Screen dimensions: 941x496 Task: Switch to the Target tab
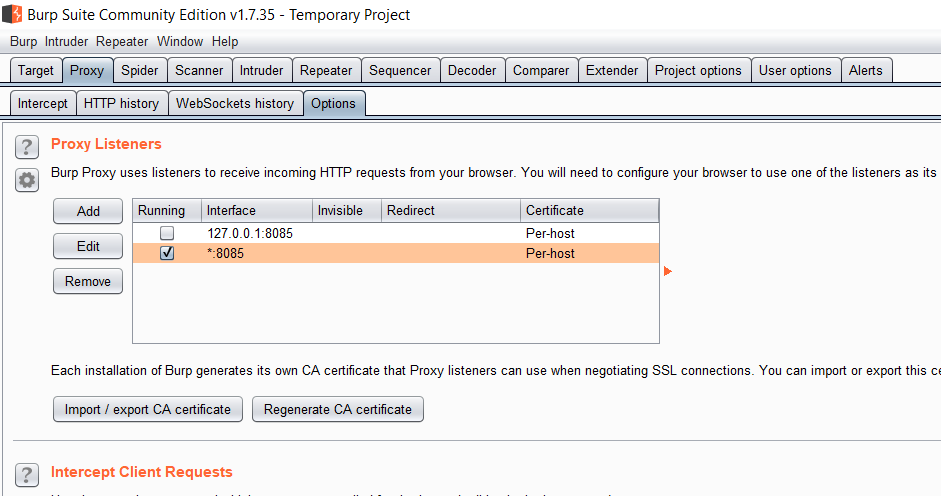36,70
